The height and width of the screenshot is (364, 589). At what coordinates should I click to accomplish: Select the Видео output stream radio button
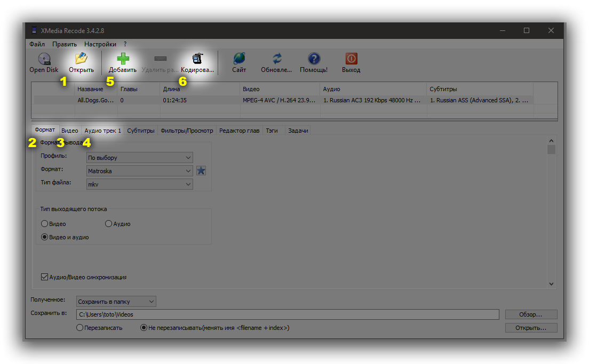(x=45, y=224)
